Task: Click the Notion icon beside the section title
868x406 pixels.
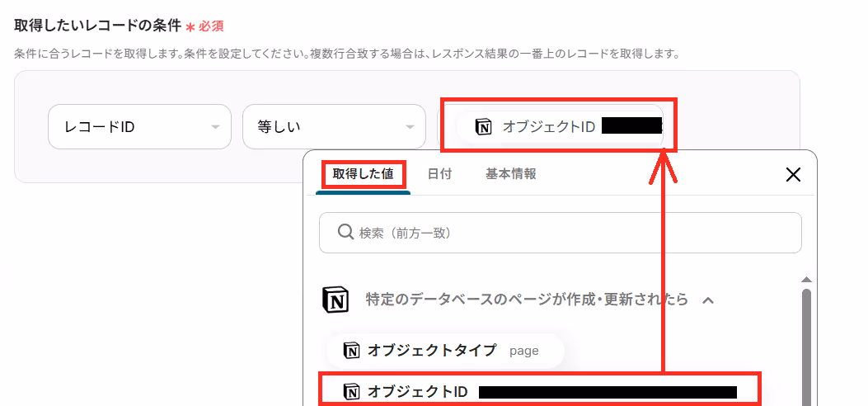Action: tap(335, 300)
